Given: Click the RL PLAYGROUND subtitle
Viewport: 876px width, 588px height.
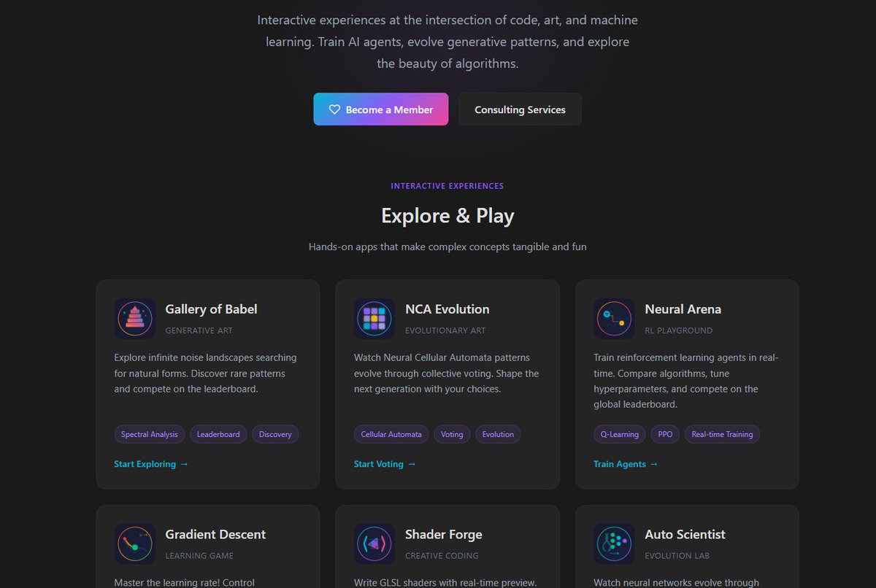Looking at the screenshot, I should (679, 330).
